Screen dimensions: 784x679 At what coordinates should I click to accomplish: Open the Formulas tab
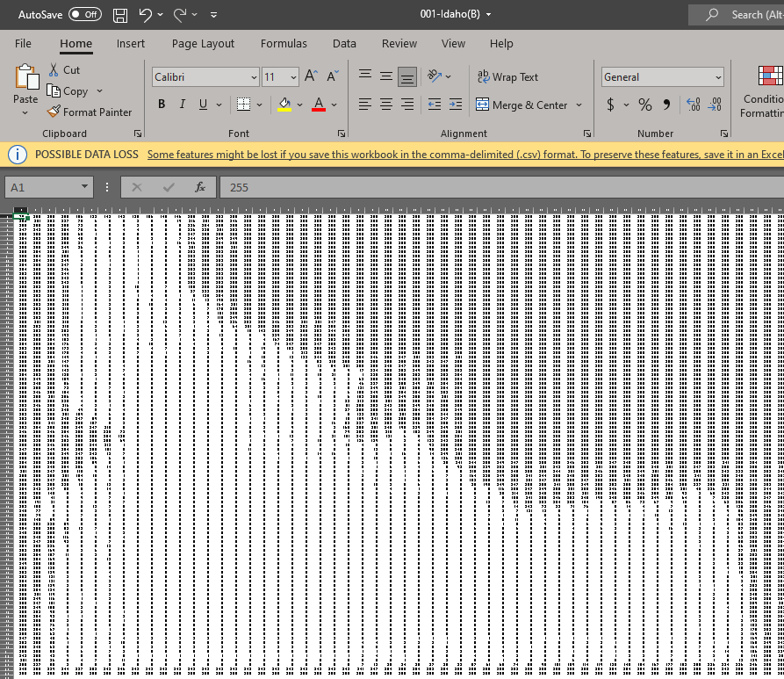click(x=284, y=44)
